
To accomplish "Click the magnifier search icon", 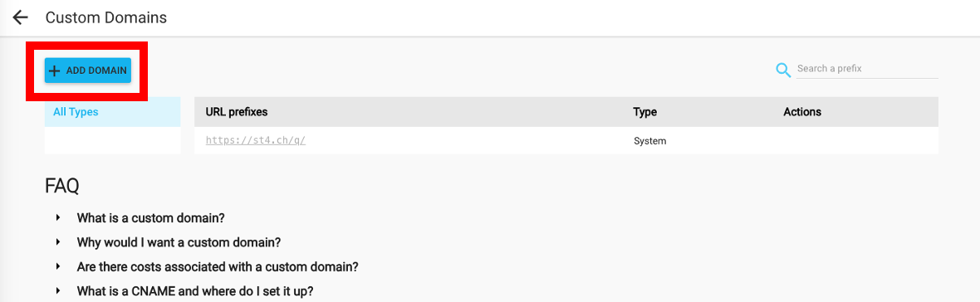I will pyautogui.click(x=783, y=70).
